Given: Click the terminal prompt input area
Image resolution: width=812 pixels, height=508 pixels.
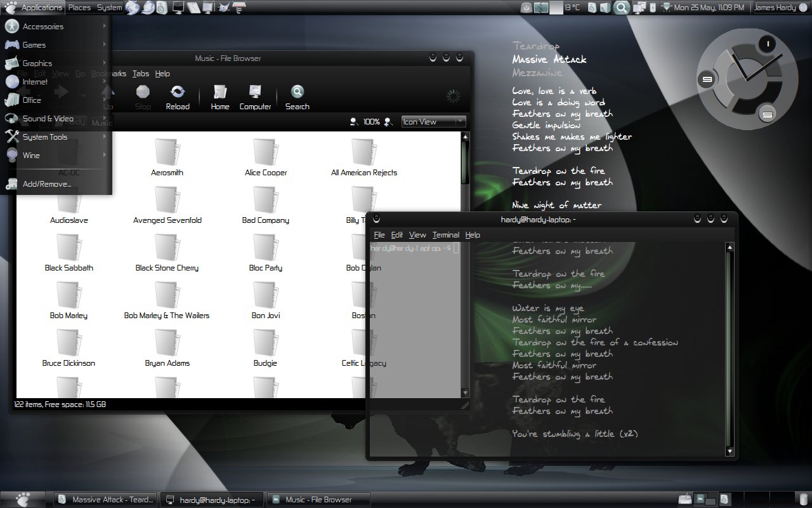Looking at the screenshot, I should click(x=455, y=248).
